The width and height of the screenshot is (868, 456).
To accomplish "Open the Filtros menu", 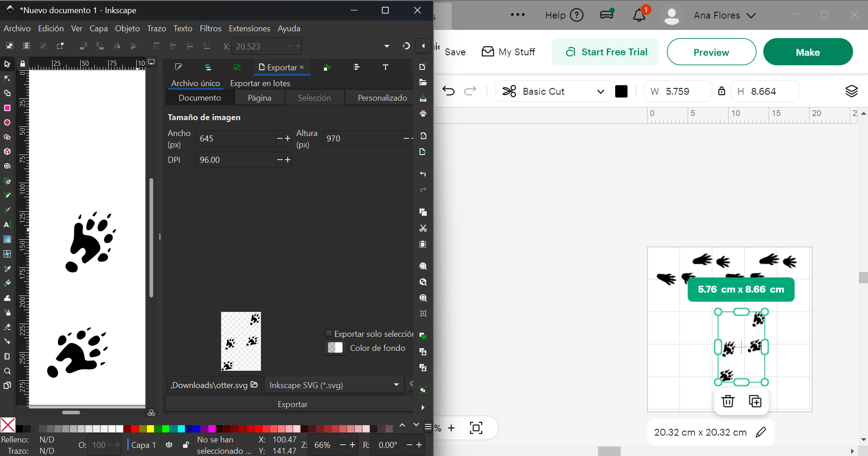I will pos(211,29).
